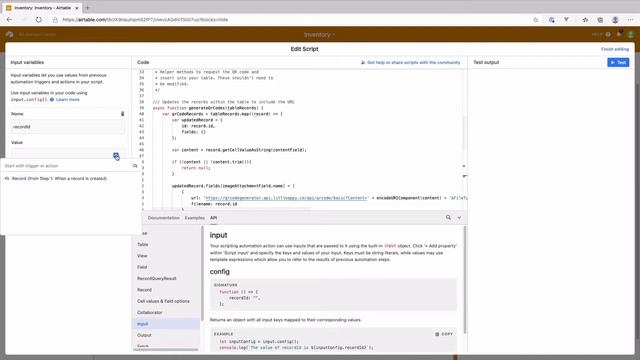Switch to the Examples tab
640x360 pixels.
pos(195,218)
